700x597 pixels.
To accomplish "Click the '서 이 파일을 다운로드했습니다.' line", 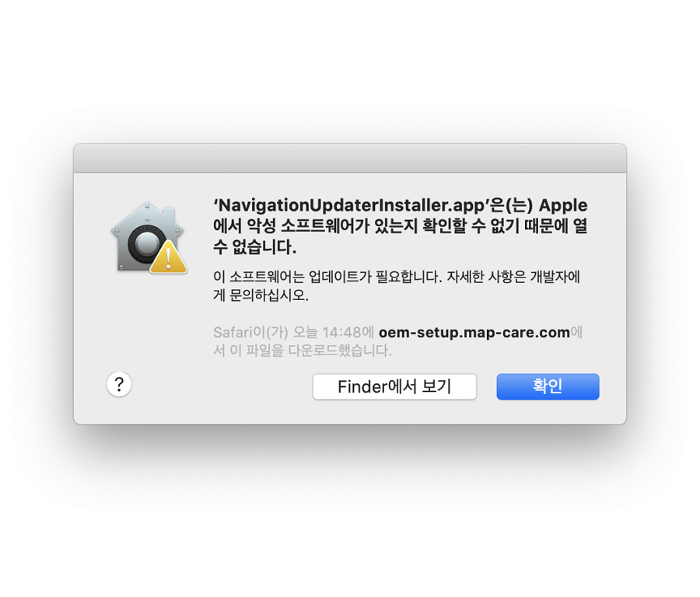I will point(303,351).
